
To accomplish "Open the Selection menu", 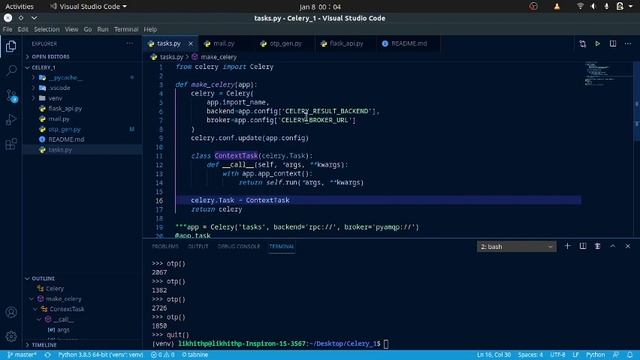I will [x=47, y=29].
